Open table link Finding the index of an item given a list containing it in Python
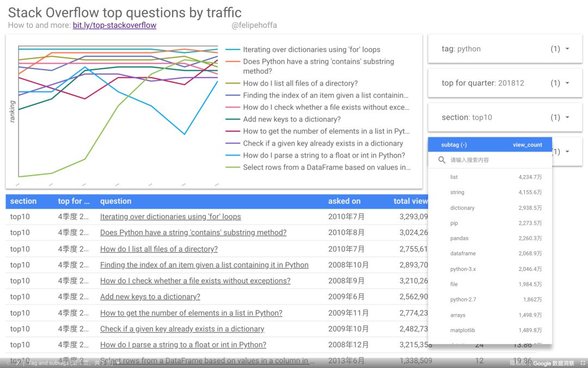588x368 pixels. point(204,265)
